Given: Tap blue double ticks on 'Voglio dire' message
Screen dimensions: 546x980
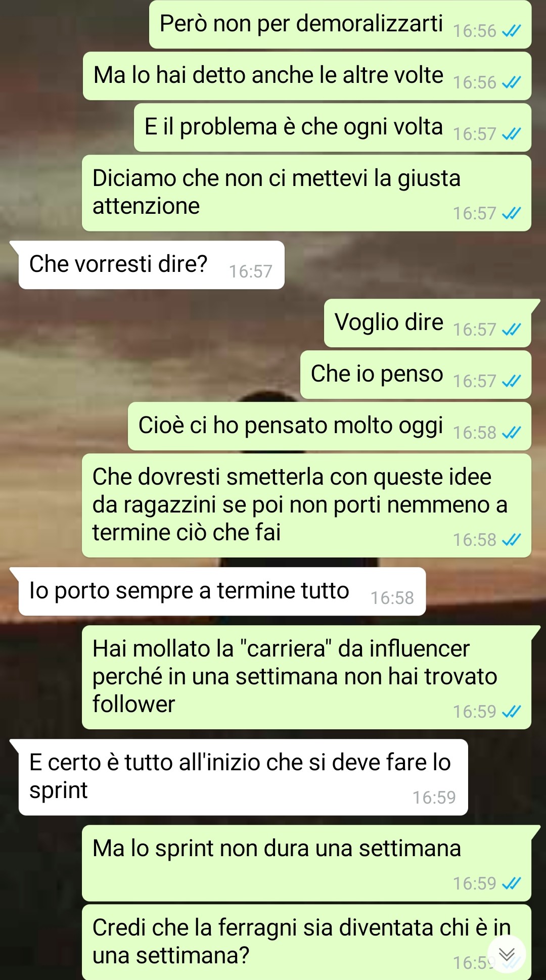Looking at the screenshot, I should pos(511,330).
